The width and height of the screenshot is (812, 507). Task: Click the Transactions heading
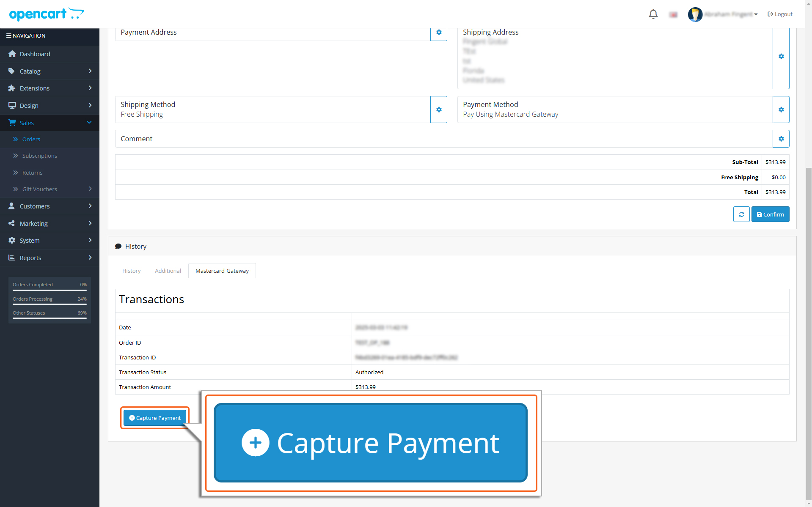pyautogui.click(x=151, y=299)
